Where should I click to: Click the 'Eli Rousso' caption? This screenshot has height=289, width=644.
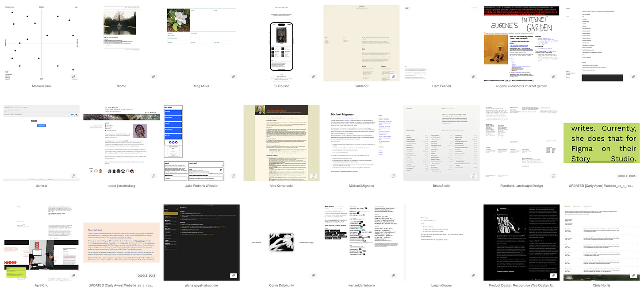tap(282, 86)
